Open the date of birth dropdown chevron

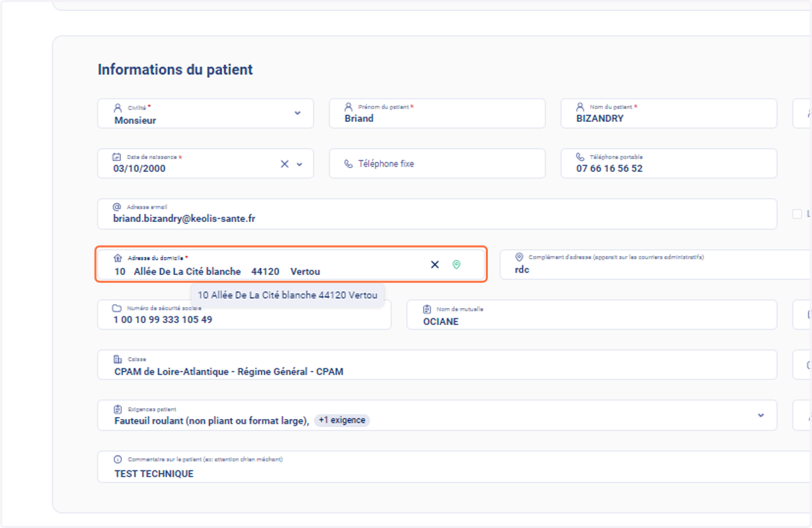[300, 164]
